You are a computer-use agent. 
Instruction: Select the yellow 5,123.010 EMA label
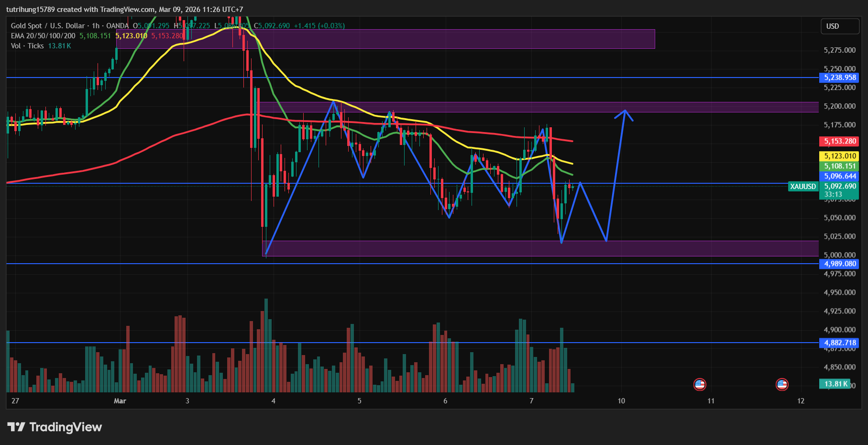pyautogui.click(x=840, y=156)
